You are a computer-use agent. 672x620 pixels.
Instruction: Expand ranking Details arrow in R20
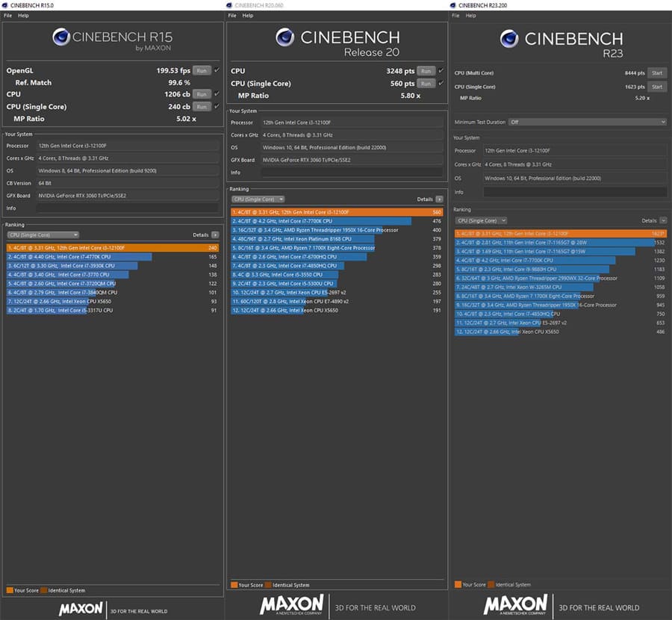[439, 199]
